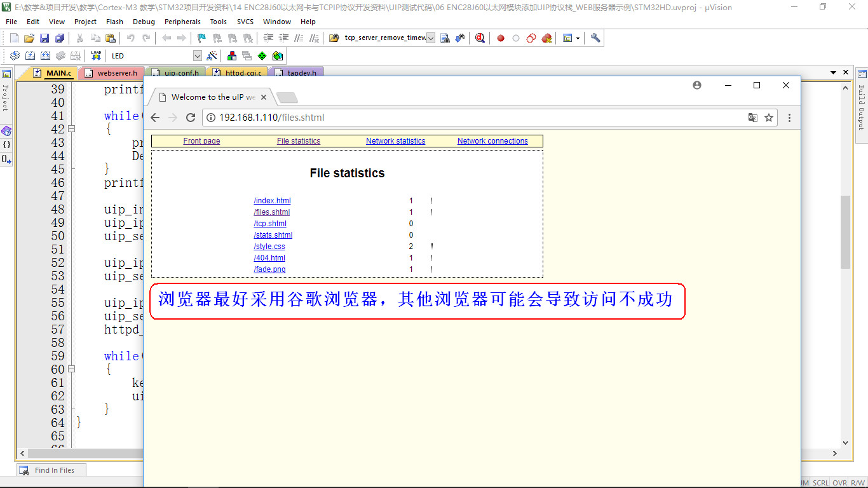868x488 pixels.
Task: Click the Indent selected lines icon
Action: point(268,38)
